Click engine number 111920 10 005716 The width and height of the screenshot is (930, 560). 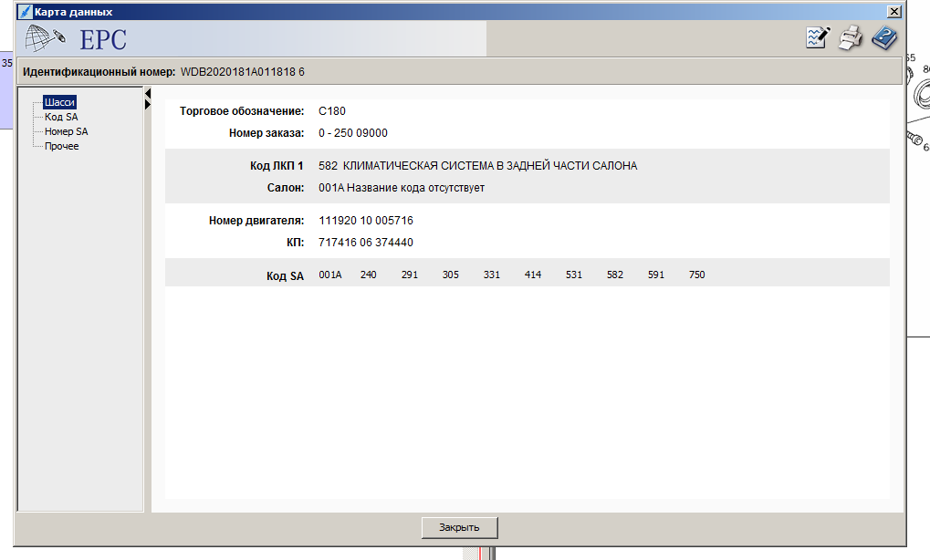[366, 221]
